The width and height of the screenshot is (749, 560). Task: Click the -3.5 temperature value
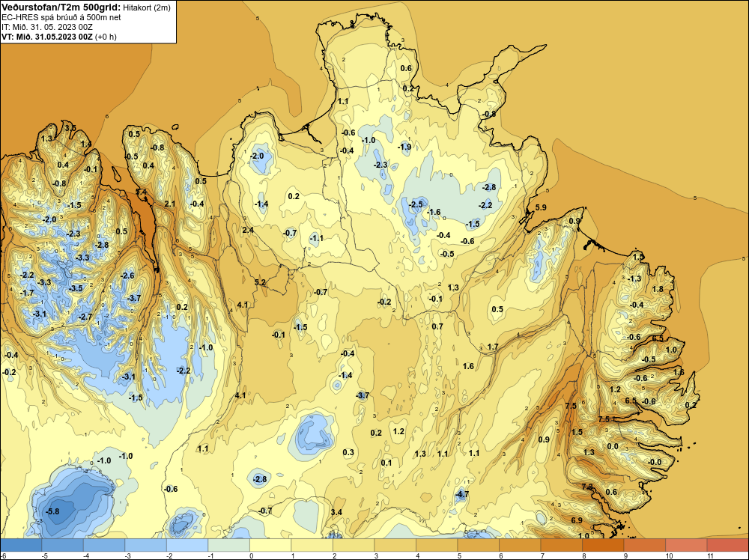[x=76, y=288]
